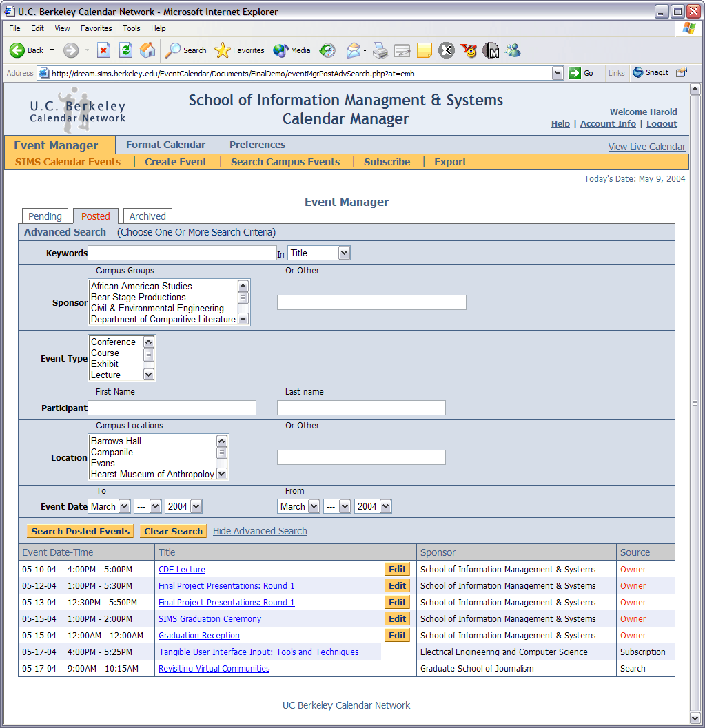Click the SnagIt capture window icon
705x728 pixels.
(682, 72)
